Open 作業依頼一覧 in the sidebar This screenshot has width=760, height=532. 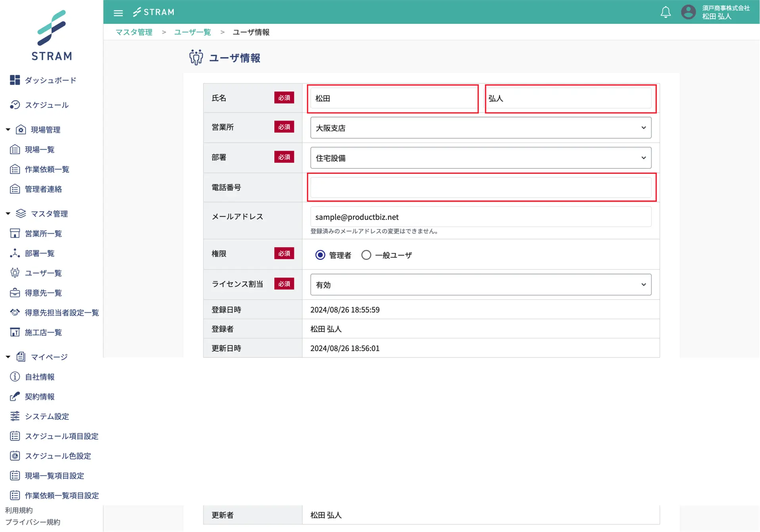47,169
